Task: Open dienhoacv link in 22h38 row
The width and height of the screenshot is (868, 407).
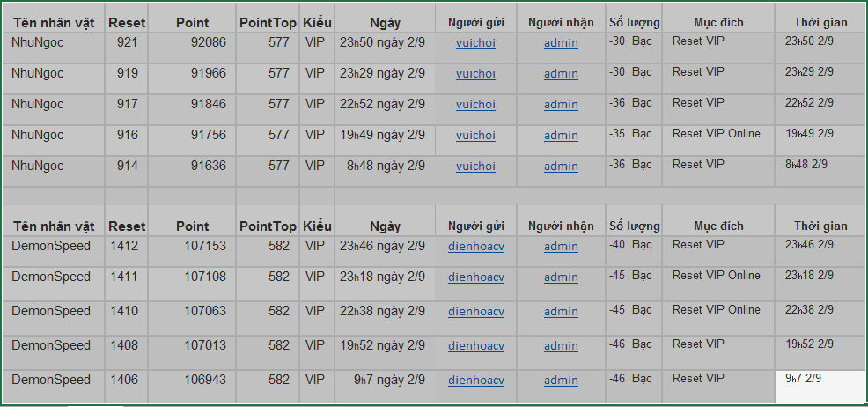Action: (x=476, y=312)
